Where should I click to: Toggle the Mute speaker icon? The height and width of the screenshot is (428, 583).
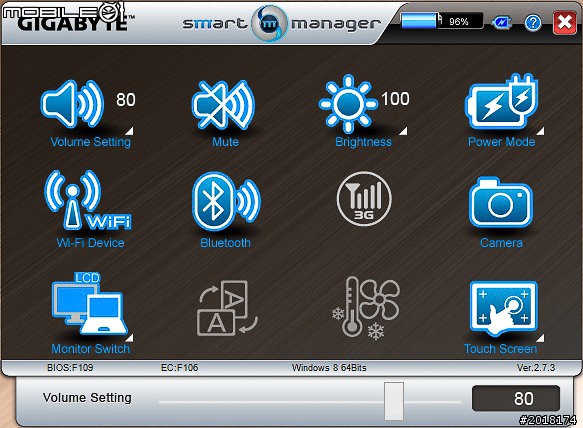coord(223,105)
